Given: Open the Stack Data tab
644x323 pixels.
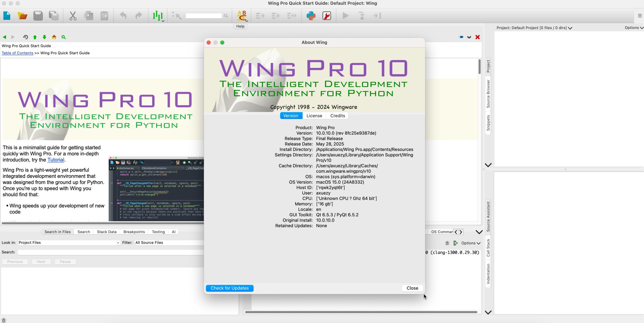Looking at the screenshot, I should [107, 232].
